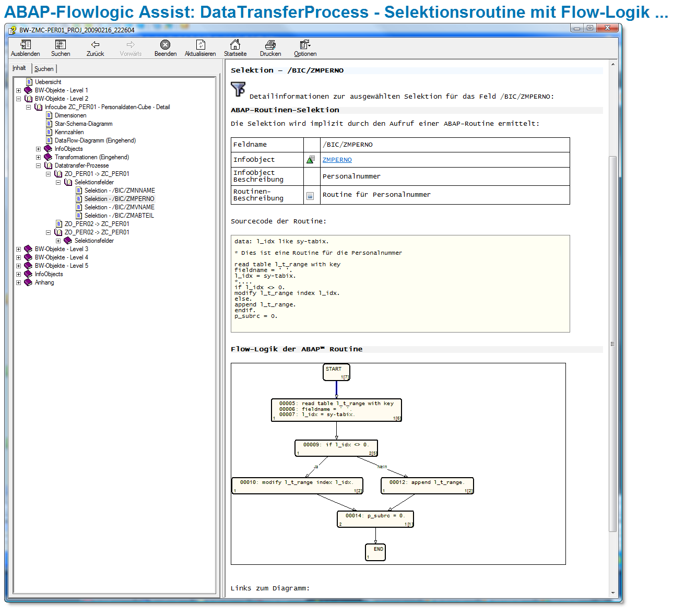Viewport: 673px width, 616px height.
Task: Click the Ausblenden toolbar icon
Action: coord(25,45)
